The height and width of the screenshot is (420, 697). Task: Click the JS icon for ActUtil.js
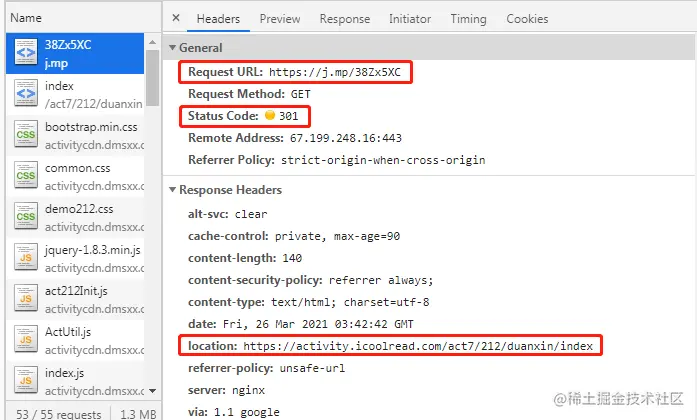26,340
